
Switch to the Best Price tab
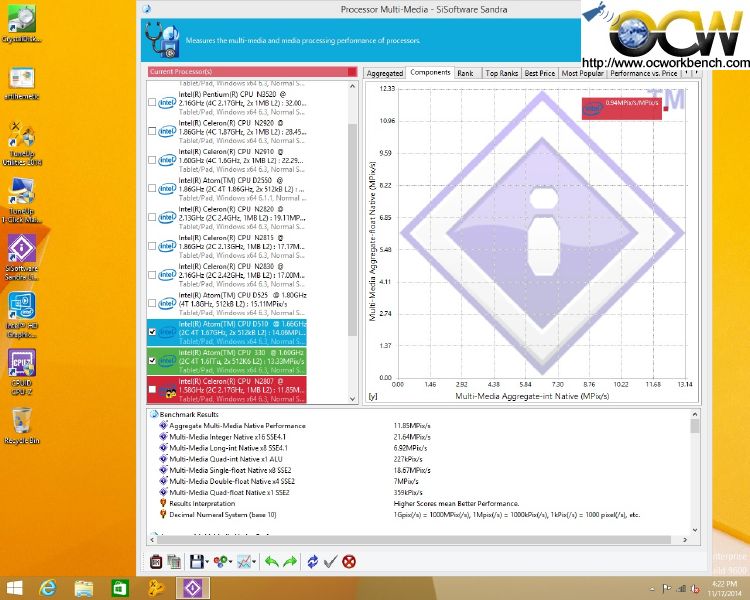pos(540,73)
